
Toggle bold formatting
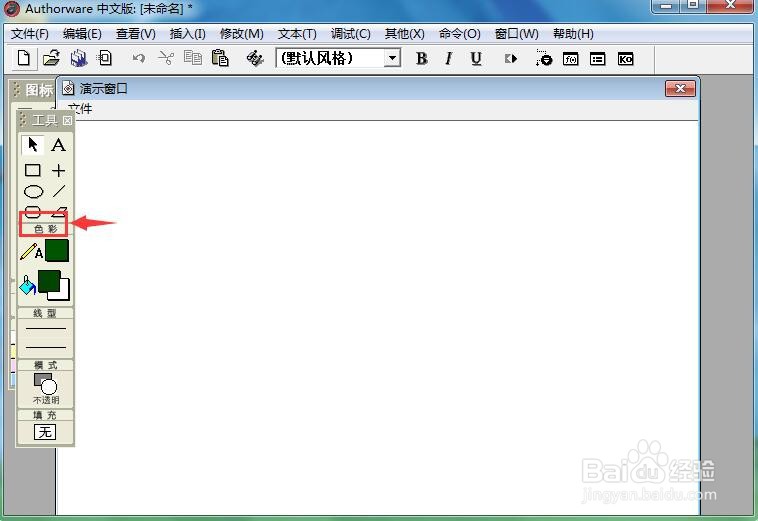(x=422, y=58)
